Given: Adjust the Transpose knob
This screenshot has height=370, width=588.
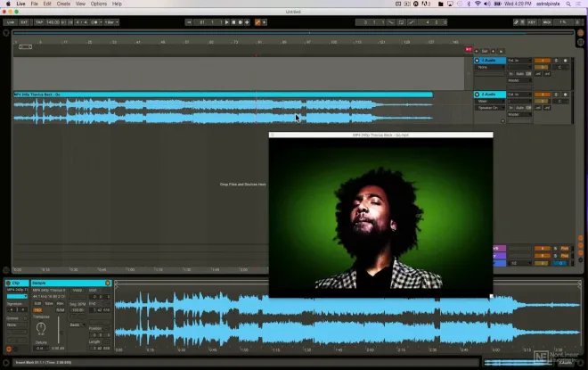Looking at the screenshot, I should 41,327.
